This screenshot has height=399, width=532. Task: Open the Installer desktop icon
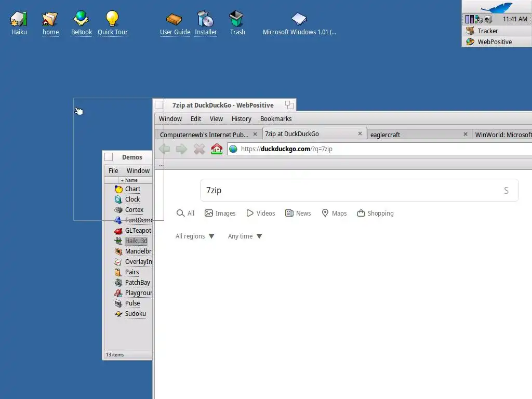click(205, 19)
